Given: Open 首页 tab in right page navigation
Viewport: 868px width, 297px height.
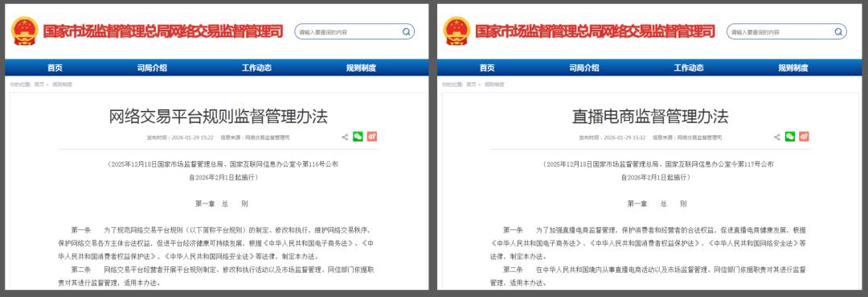Looking at the screenshot, I should pos(487,68).
